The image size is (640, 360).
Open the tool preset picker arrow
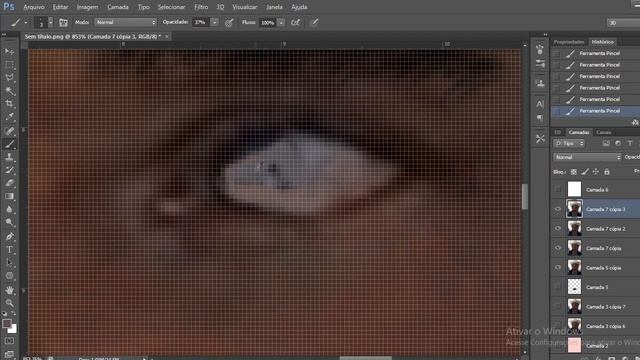tap(25, 22)
